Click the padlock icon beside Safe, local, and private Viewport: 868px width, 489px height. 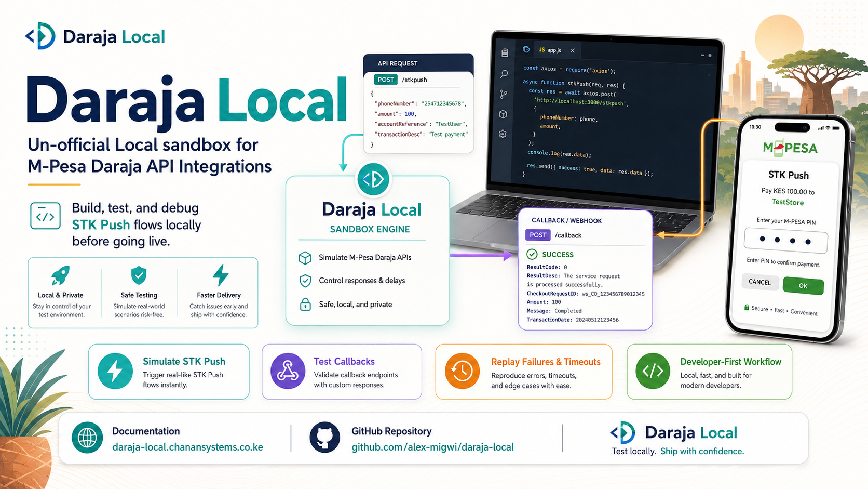pos(305,304)
